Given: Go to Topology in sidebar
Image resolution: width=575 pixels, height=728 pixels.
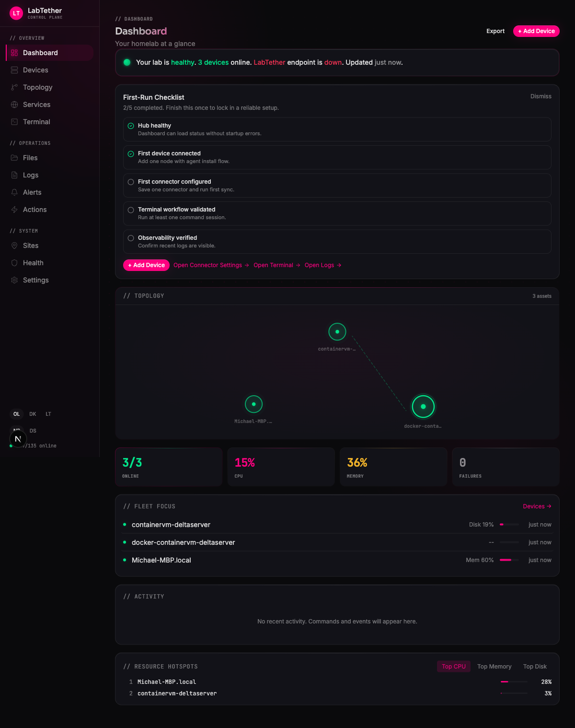Looking at the screenshot, I should (49, 87).
